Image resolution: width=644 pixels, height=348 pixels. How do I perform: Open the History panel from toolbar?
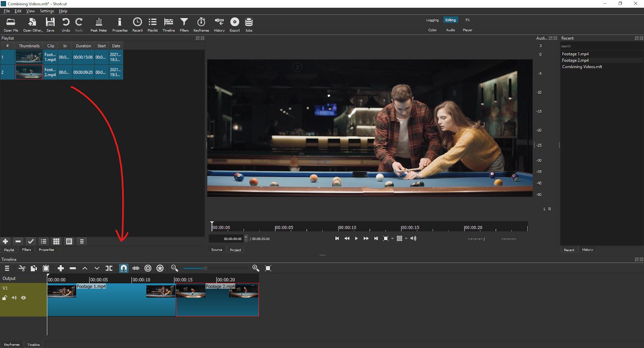(219, 25)
